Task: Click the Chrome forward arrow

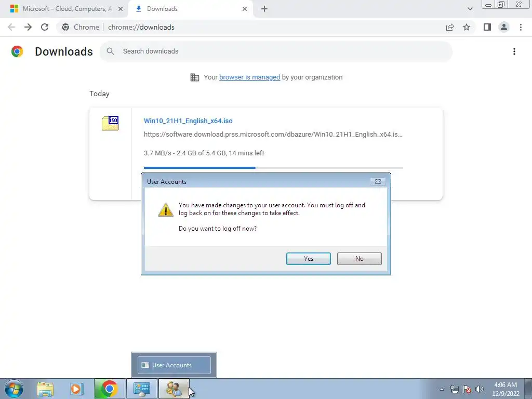Action: [28, 27]
